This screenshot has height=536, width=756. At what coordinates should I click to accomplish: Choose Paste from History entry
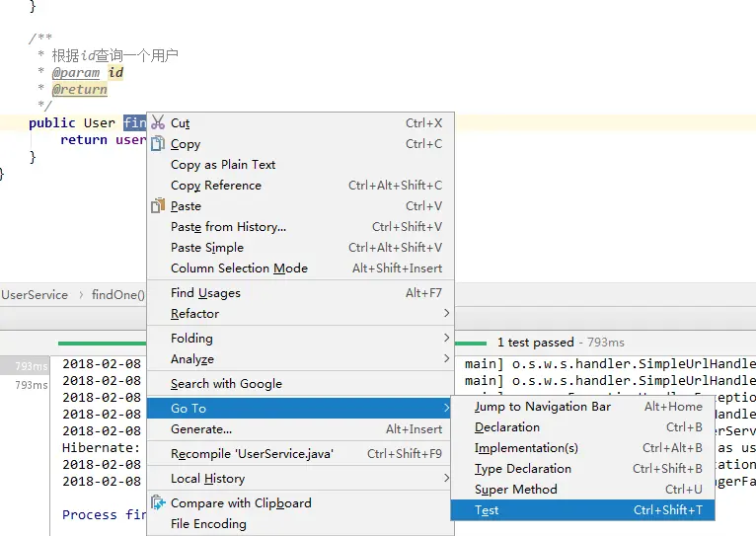pyautogui.click(x=301, y=227)
